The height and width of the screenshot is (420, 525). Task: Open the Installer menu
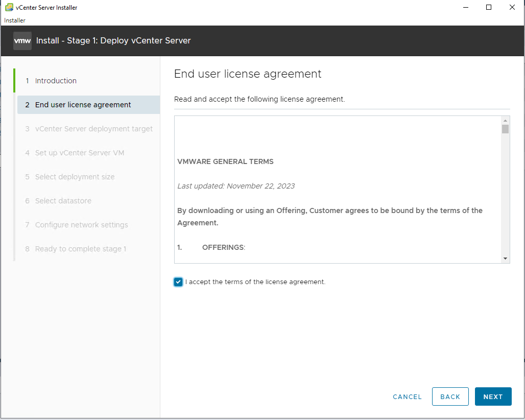[x=15, y=20]
